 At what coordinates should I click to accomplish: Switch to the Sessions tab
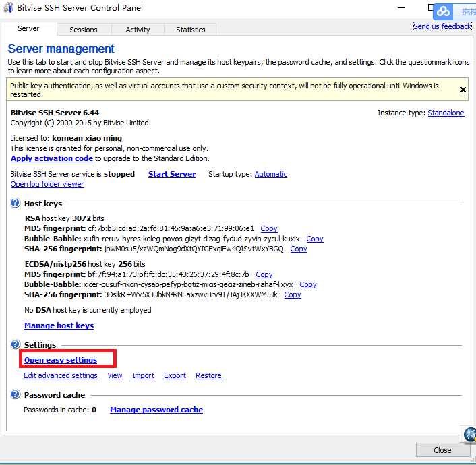point(84,30)
